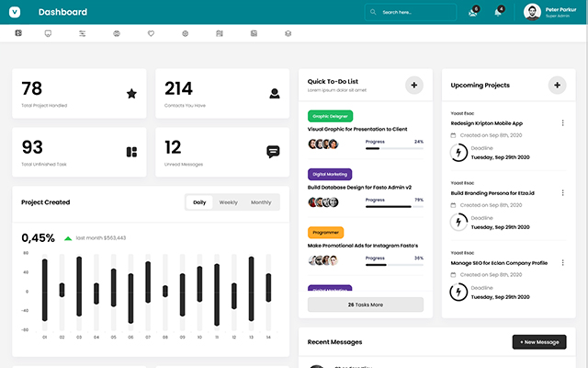This screenshot has height=368, width=588.
Task: Switch the chart to the Daily view
Action: pos(199,202)
